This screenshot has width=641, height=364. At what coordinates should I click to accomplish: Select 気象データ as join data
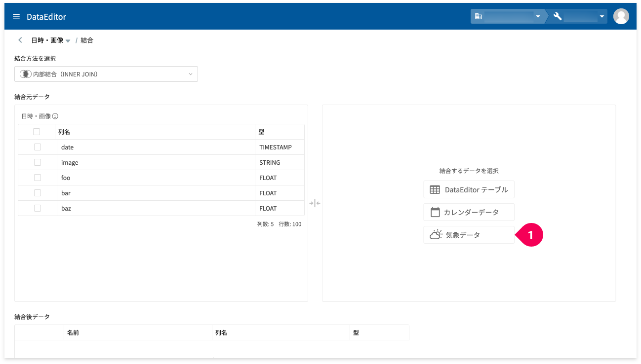(469, 235)
